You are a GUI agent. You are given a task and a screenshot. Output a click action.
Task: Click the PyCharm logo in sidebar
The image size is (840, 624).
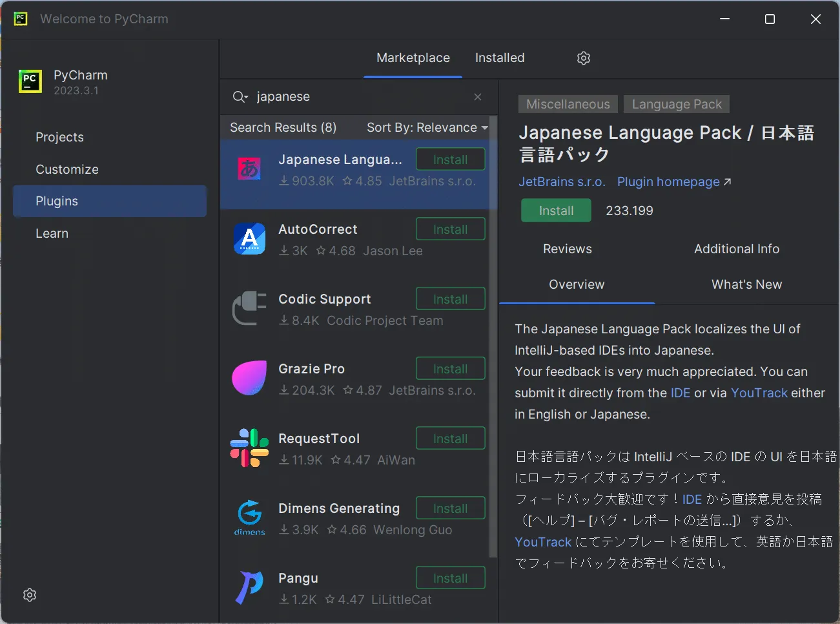(30, 81)
